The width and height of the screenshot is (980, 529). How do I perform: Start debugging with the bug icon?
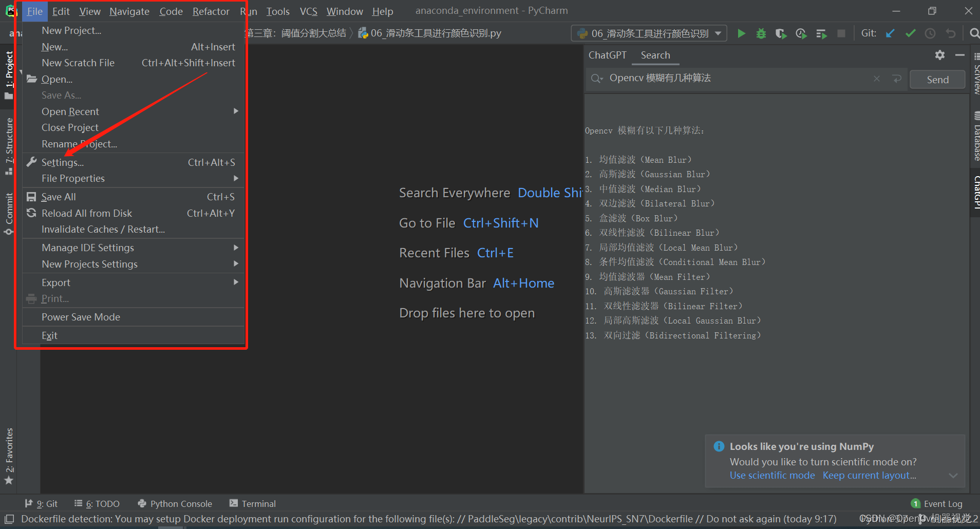pos(761,33)
